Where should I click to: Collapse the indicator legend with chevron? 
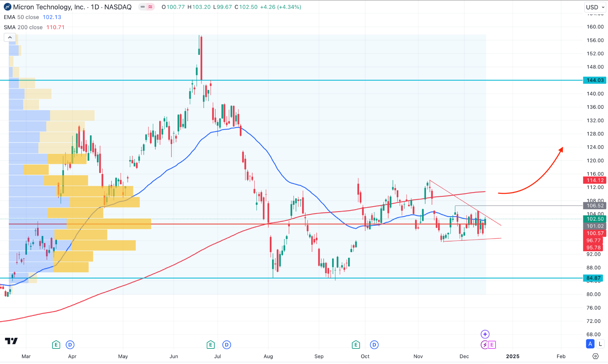pyautogui.click(x=10, y=37)
